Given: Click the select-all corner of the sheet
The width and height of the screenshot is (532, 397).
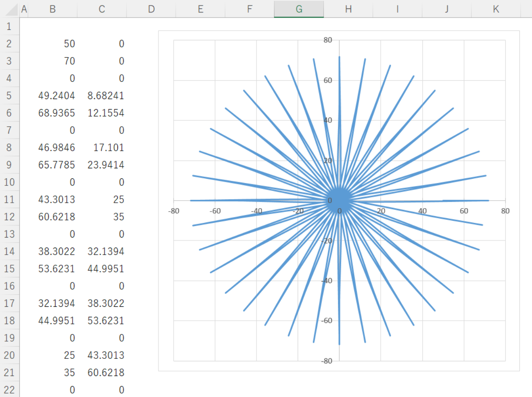Looking at the screenshot, I should coord(9,9).
